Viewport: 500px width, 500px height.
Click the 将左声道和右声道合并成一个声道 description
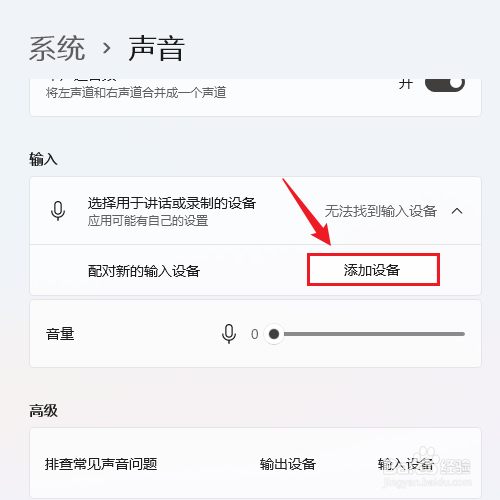click(136, 92)
